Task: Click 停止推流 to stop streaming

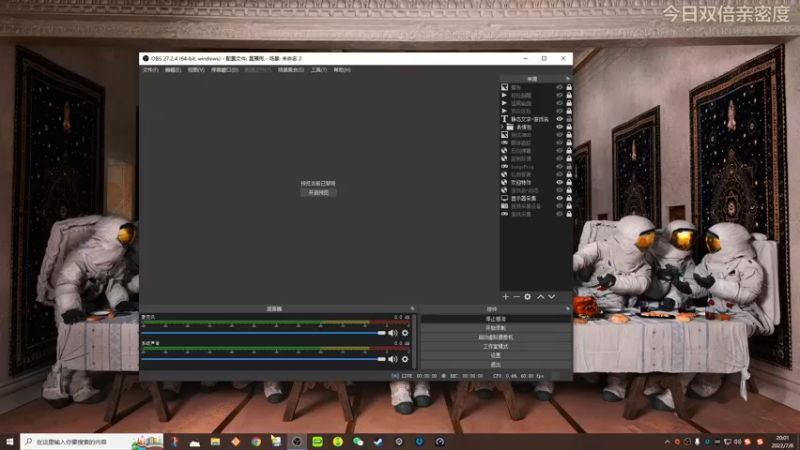Action: pyautogui.click(x=495, y=319)
